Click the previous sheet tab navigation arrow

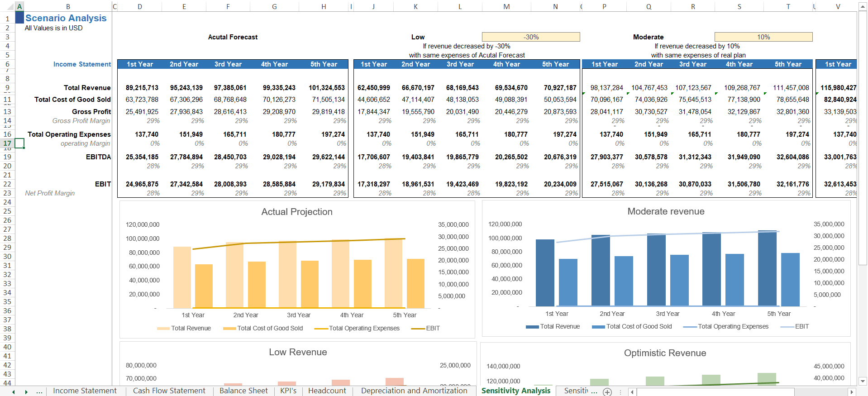pyautogui.click(x=14, y=392)
